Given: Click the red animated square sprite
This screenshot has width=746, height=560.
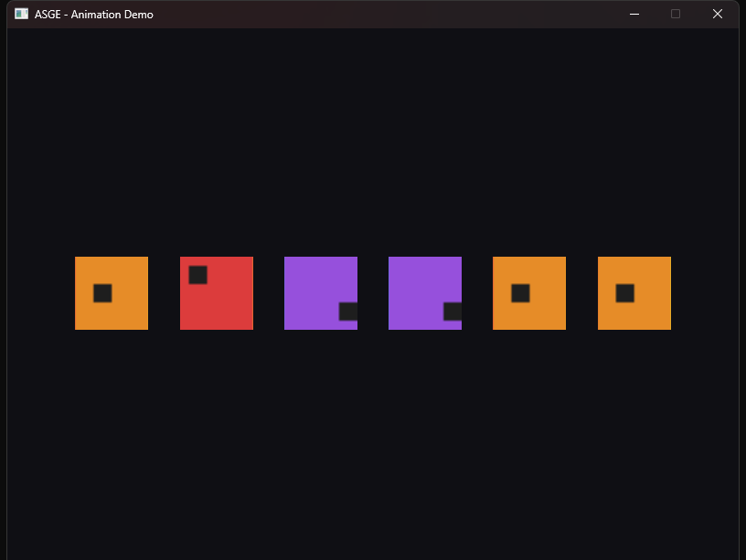Looking at the screenshot, I should [217, 293].
